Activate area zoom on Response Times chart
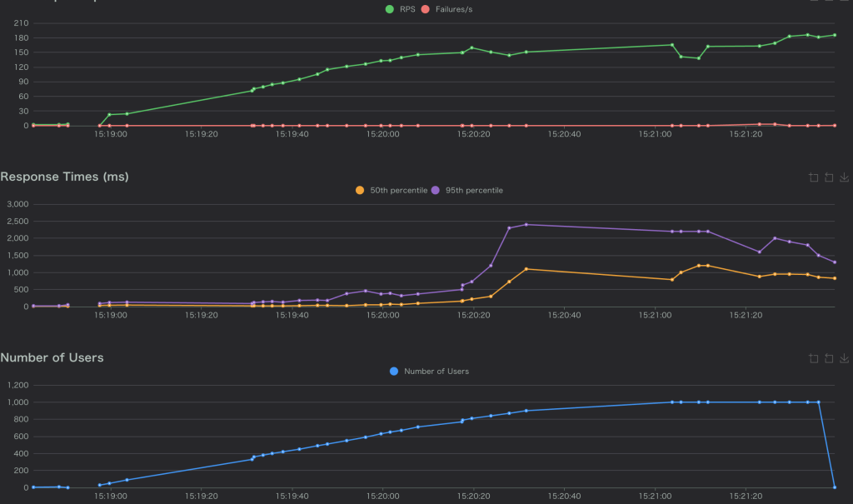Viewport: 853px width, 504px height. [813, 177]
